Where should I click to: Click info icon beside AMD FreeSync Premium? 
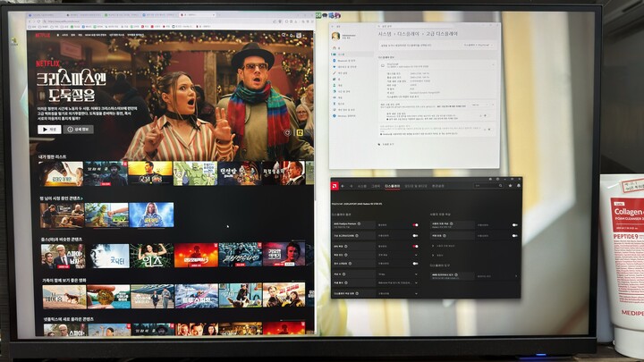359,224
